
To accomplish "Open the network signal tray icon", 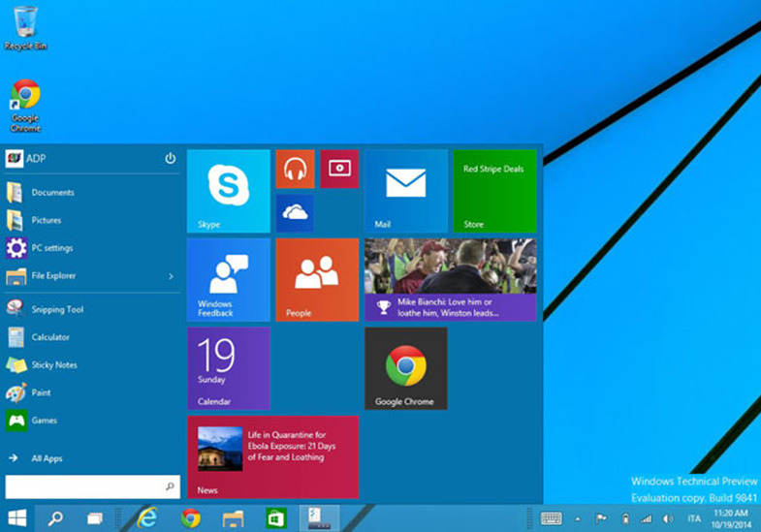I will tap(646, 518).
